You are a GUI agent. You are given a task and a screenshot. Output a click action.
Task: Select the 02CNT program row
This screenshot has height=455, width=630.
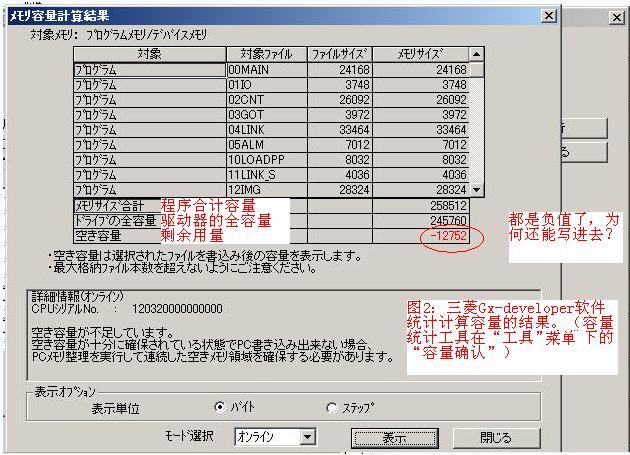click(x=149, y=100)
